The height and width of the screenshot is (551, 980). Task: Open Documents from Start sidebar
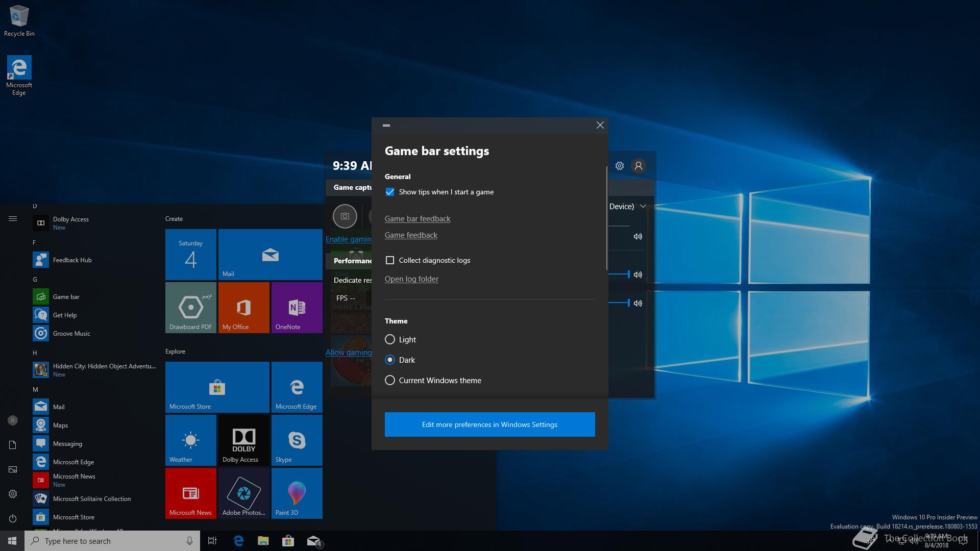point(13,445)
